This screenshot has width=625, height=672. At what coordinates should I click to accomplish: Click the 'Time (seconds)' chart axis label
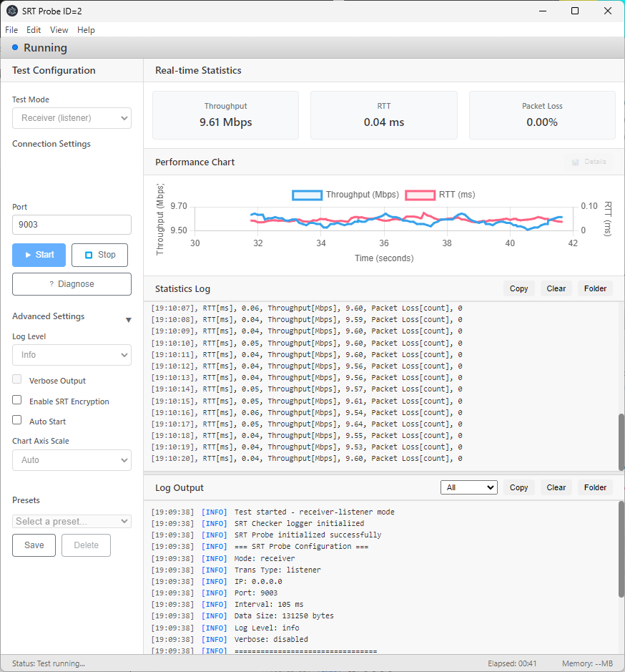click(x=384, y=258)
